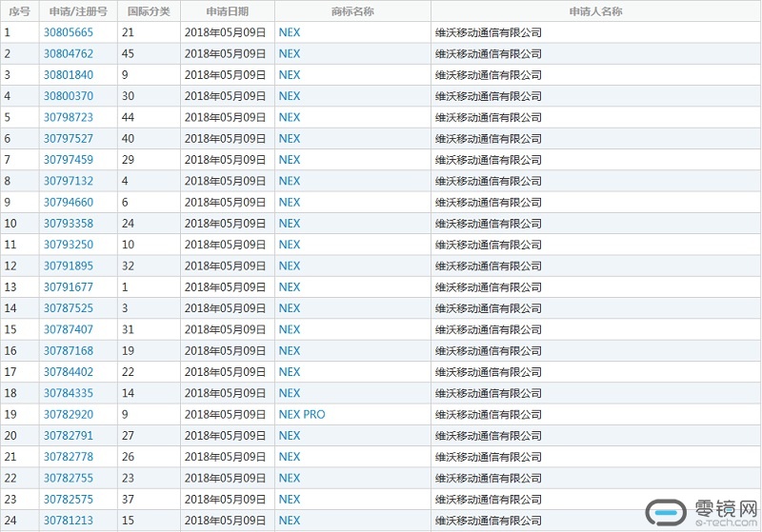Click the 申请日期 column header
The height and width of the screenshot is (532, 762).
point(228,11)
